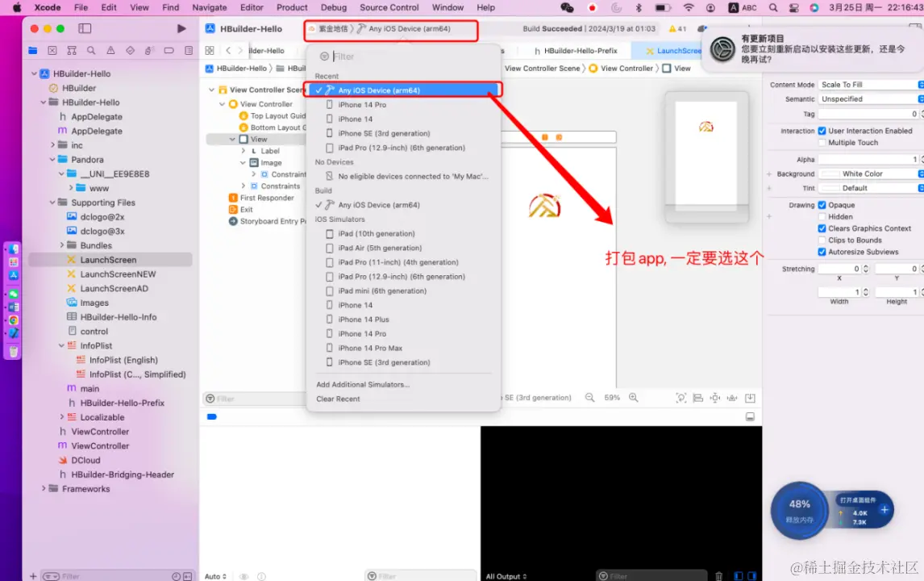Screen dimensions: 924x581
Task: Click the WeChat icon in menu bar
Action: [x=567, y=8]
